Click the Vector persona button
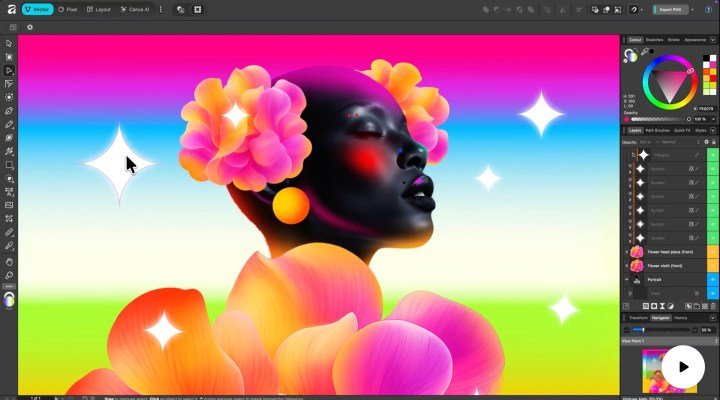The image size is (720, 400). coord(37,9)
